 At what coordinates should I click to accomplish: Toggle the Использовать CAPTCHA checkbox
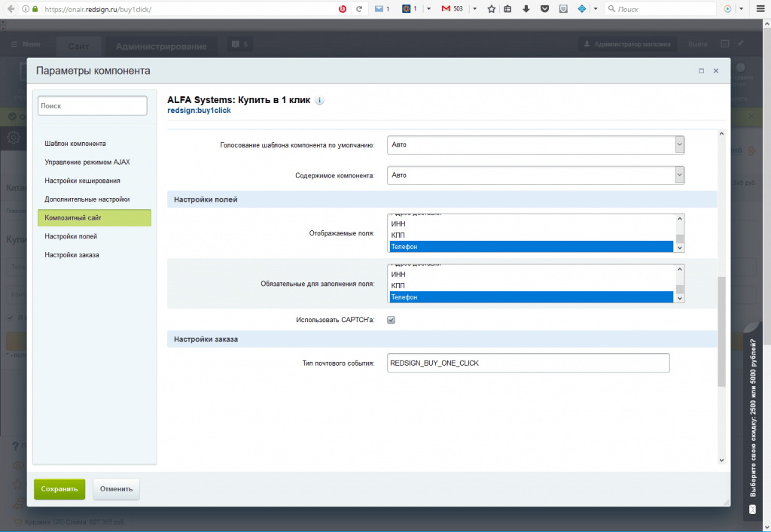tap(392, 320)
